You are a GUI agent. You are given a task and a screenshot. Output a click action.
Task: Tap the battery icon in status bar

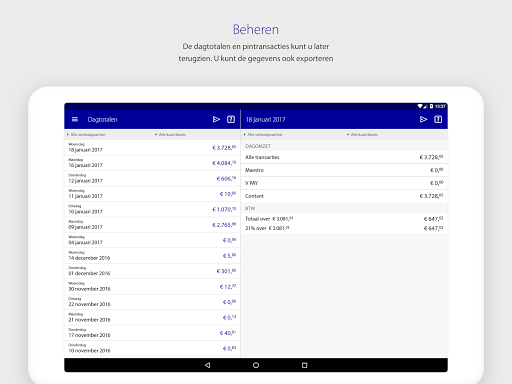click(x=431, y=106)
